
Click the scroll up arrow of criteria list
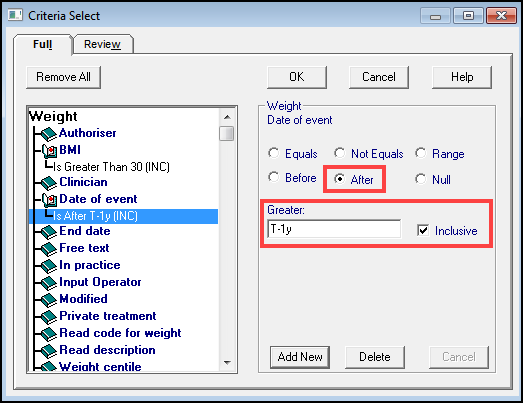[x=227, y=117]
